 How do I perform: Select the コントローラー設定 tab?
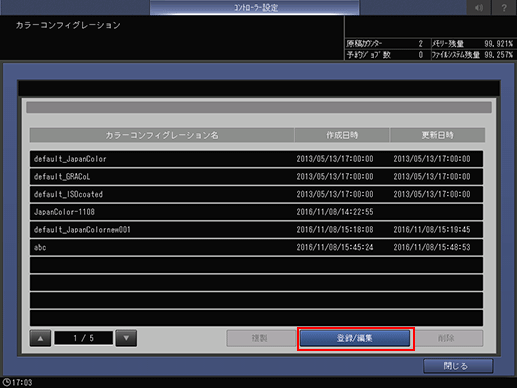[x=255, y=7]
